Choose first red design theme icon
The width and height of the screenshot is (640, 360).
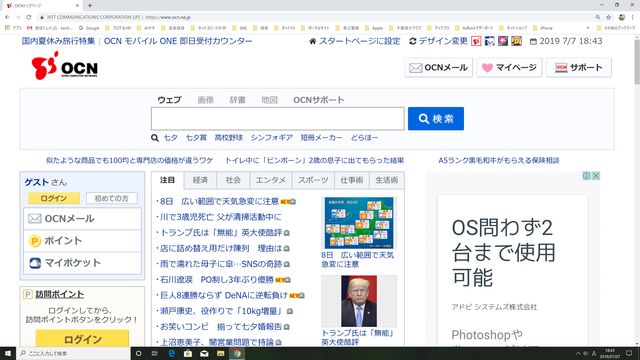click(x=476, y=41)
